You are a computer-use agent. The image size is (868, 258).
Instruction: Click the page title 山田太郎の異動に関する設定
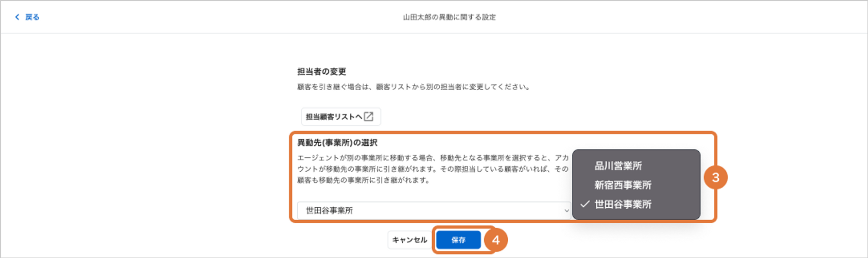click(449, 17)
